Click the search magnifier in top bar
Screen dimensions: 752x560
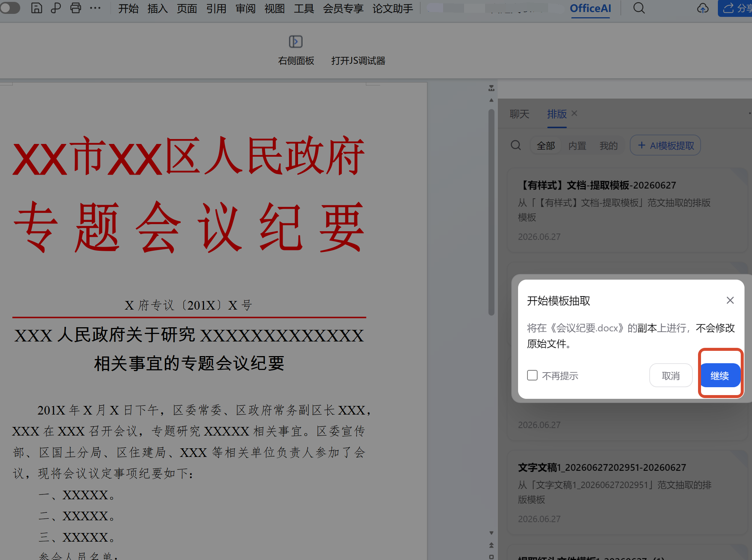point(639,8)
